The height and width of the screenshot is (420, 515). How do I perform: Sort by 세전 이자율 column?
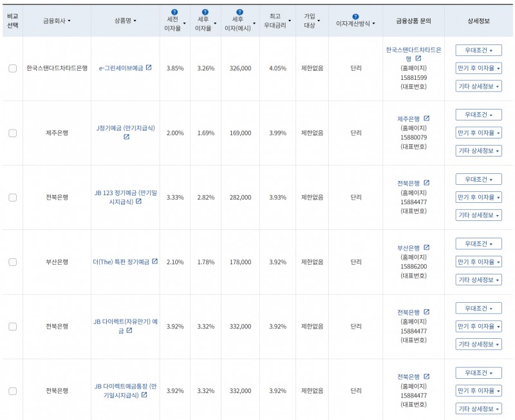[x=174, y=24]
